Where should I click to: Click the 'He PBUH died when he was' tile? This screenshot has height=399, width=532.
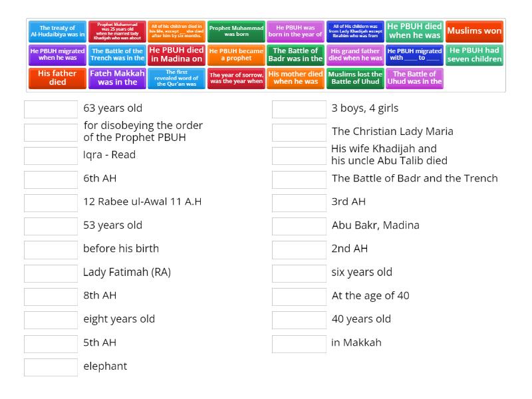(x=416, y=31)
